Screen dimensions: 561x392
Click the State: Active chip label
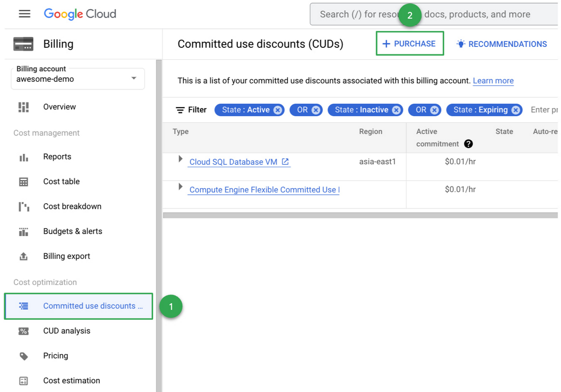click(246, 110)
